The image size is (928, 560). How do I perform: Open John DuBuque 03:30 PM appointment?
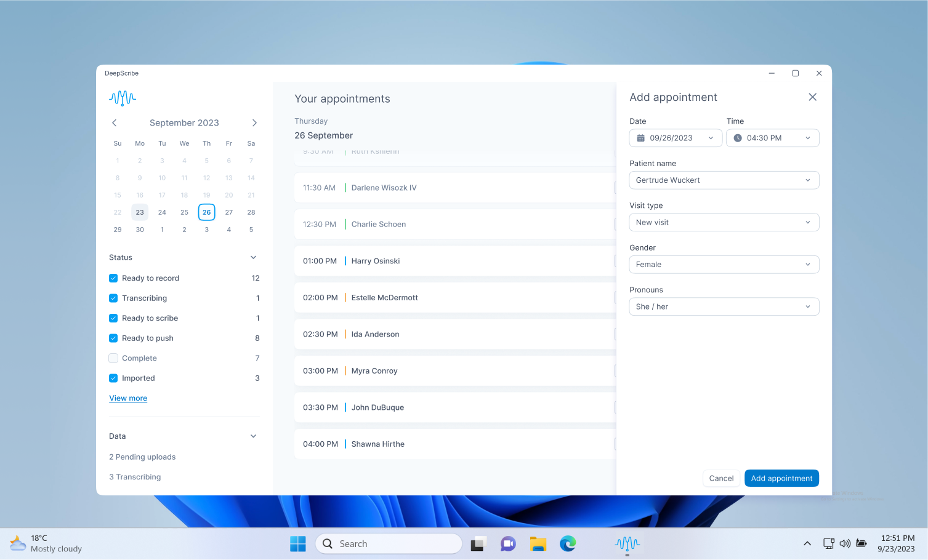click(455, 407)
